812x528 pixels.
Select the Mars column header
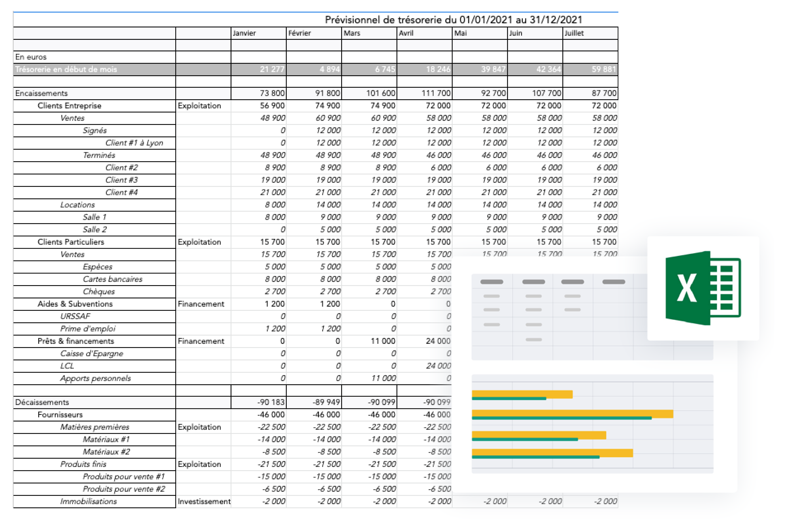tap(369, 33)
